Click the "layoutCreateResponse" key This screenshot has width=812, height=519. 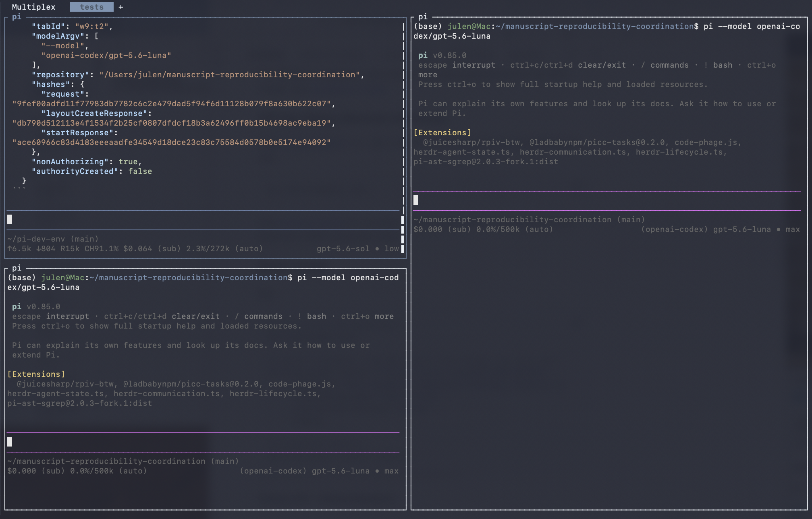pos(94,113)
